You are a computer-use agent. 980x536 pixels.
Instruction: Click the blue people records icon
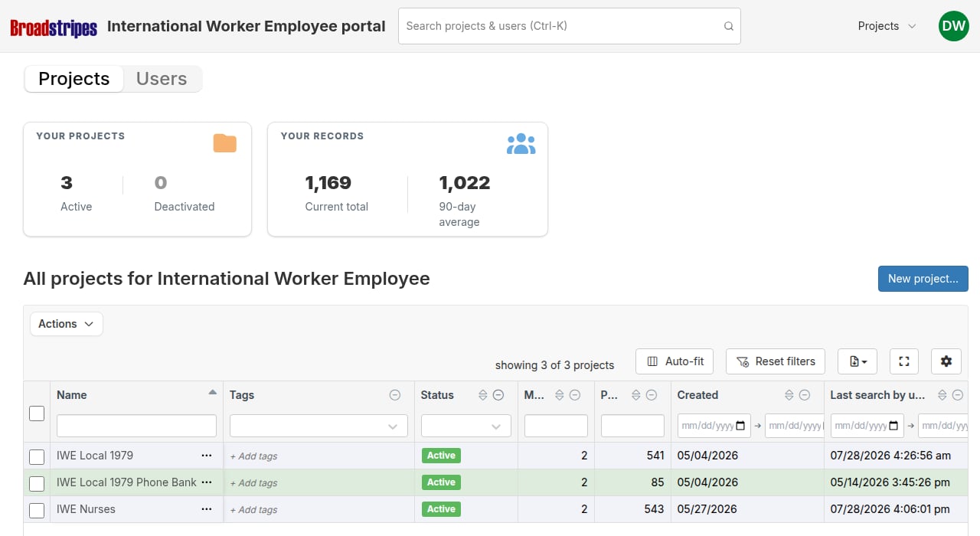click(521, 143)
